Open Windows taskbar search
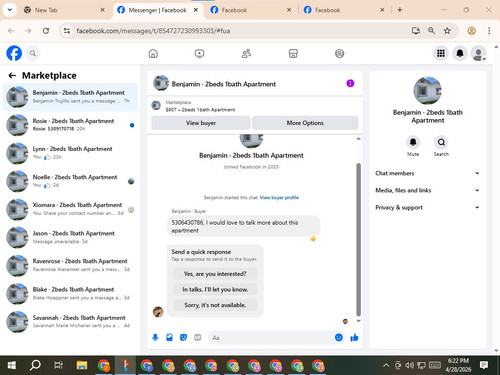This screenshot has height=375, width=500. point(35,365)
